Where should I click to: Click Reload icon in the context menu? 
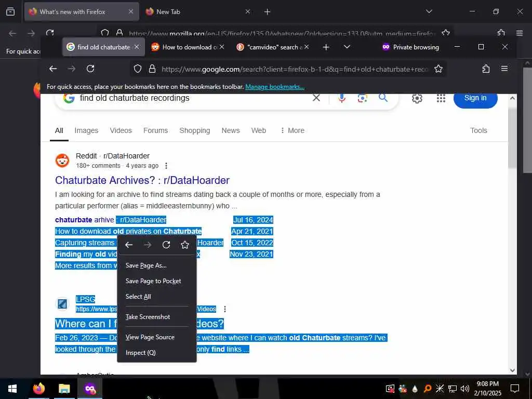[x=166, y=245]
